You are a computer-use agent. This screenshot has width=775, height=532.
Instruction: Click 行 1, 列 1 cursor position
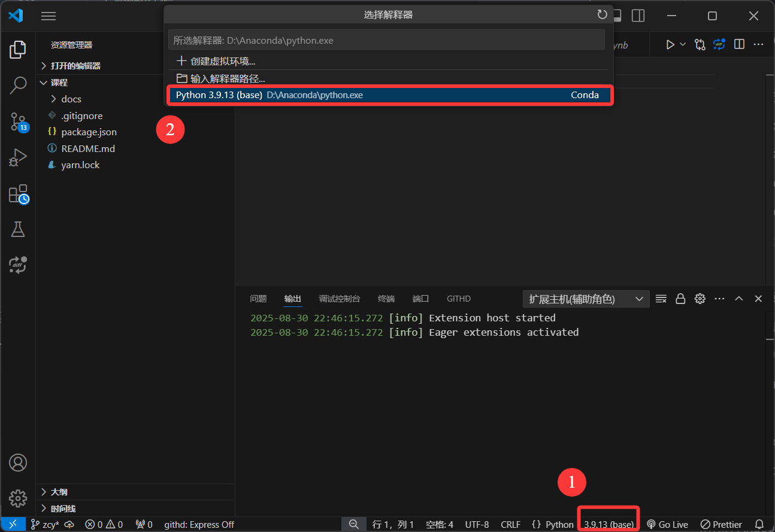(x=393, y=524)
